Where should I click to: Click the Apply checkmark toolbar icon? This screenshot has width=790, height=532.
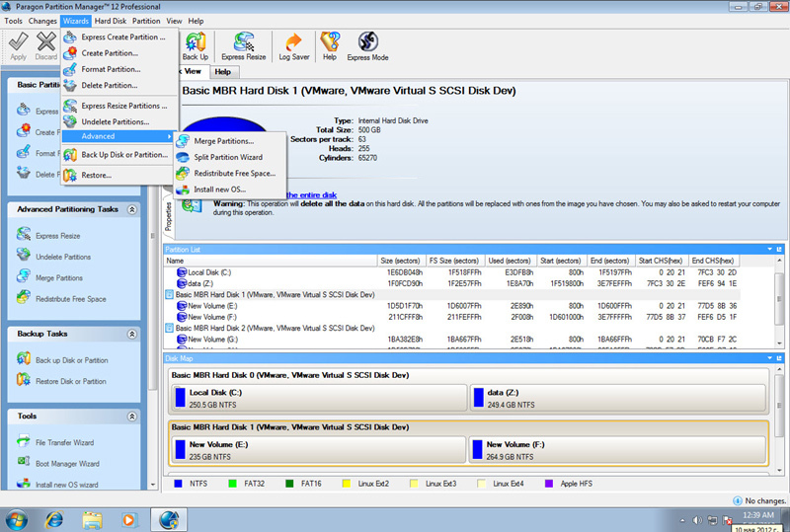tap(18, 45)
